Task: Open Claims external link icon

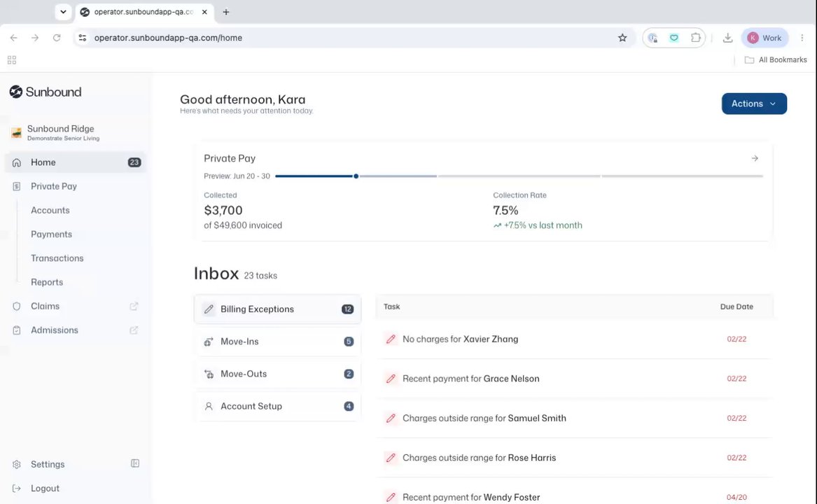Action: pyautogui.click(x=134, y=307)
